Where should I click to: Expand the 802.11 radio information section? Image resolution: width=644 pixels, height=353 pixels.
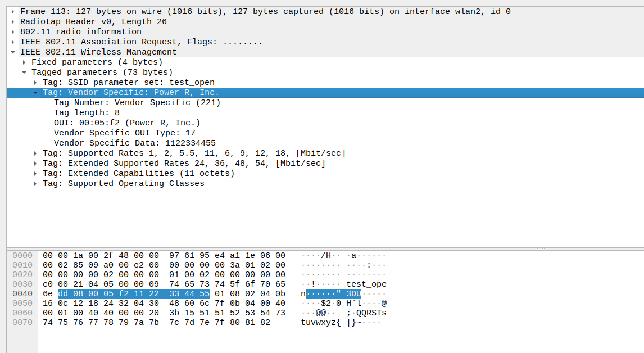point(13,32)
